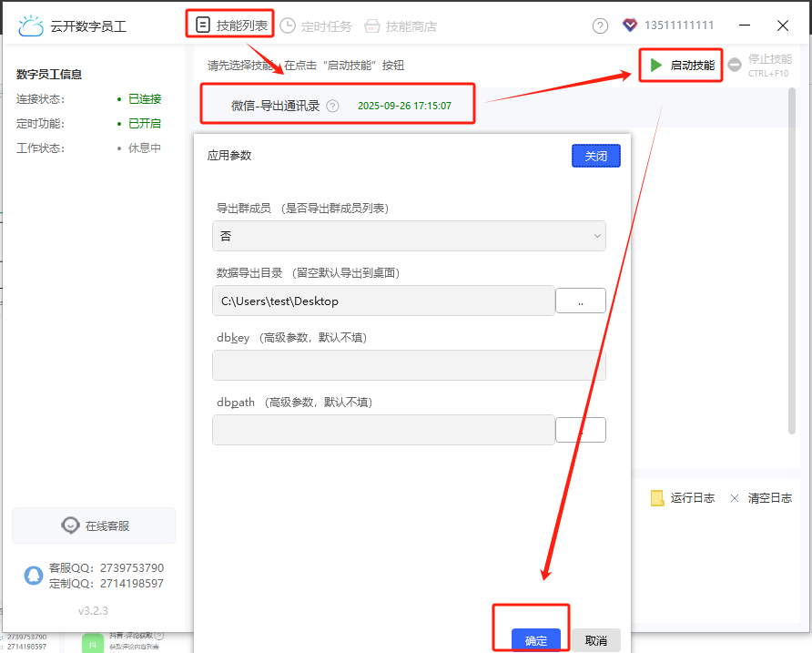The height and width of the screenshot is (653, 812).
Task: Click the green 启动技能 play icon
Action: 655,66
